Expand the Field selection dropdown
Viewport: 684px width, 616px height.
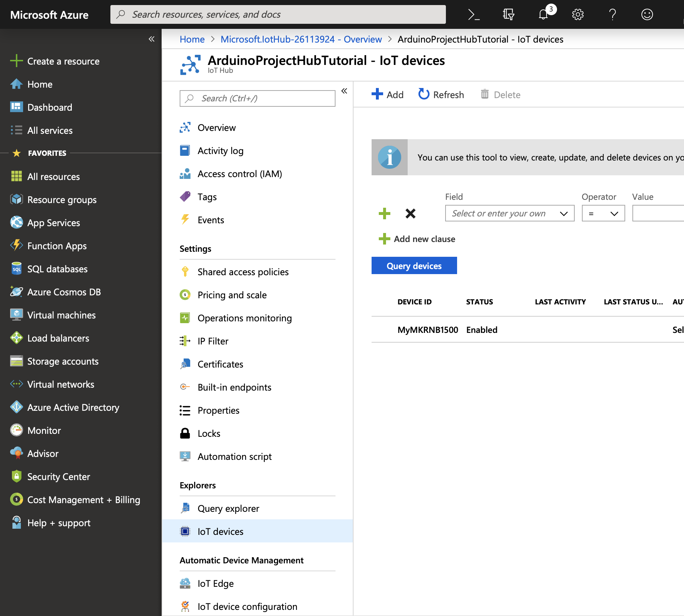(x=509, y=213)
